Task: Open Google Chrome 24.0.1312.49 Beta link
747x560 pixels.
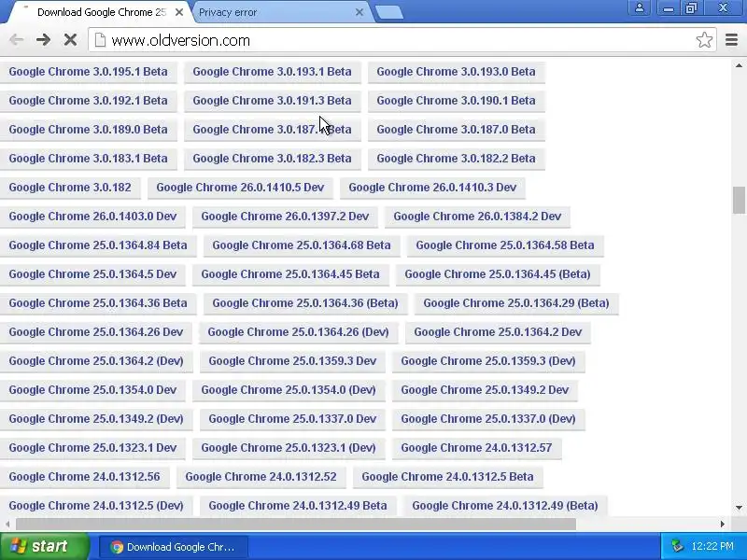Action: coord(298,506)
